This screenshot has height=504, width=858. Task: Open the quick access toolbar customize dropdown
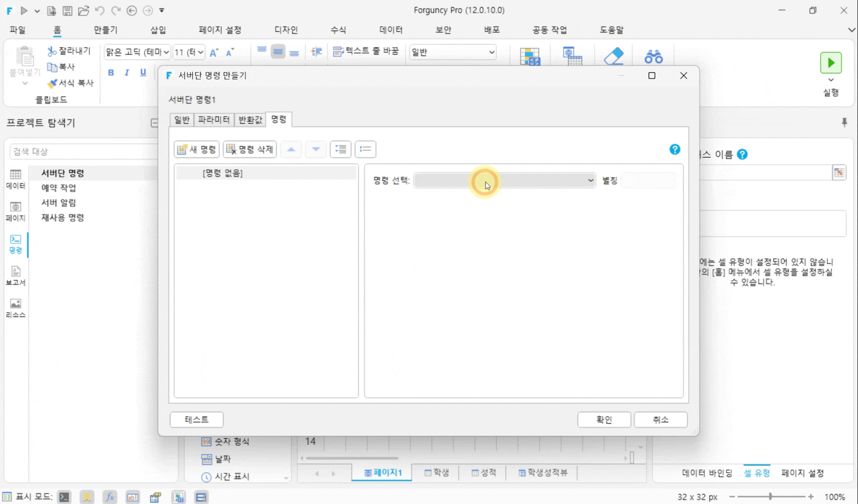(x=162, y=10)
